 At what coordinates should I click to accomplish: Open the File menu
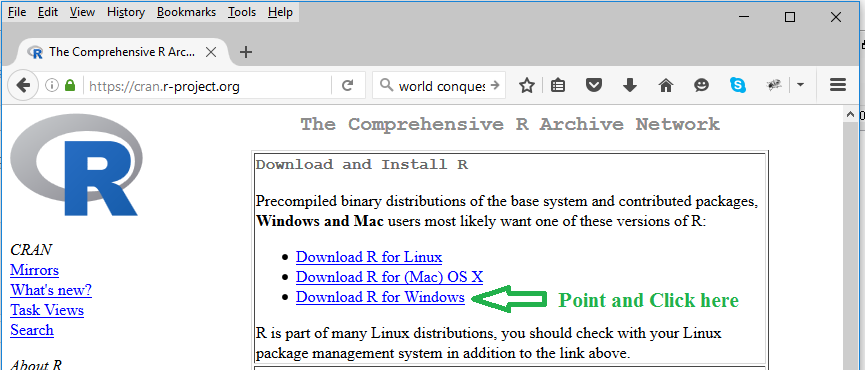pos(17,12)
